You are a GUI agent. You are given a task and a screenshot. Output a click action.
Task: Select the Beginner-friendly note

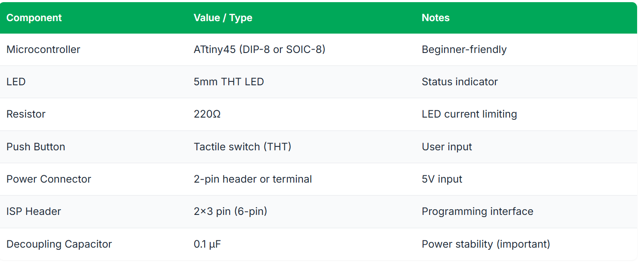(464, 50)
